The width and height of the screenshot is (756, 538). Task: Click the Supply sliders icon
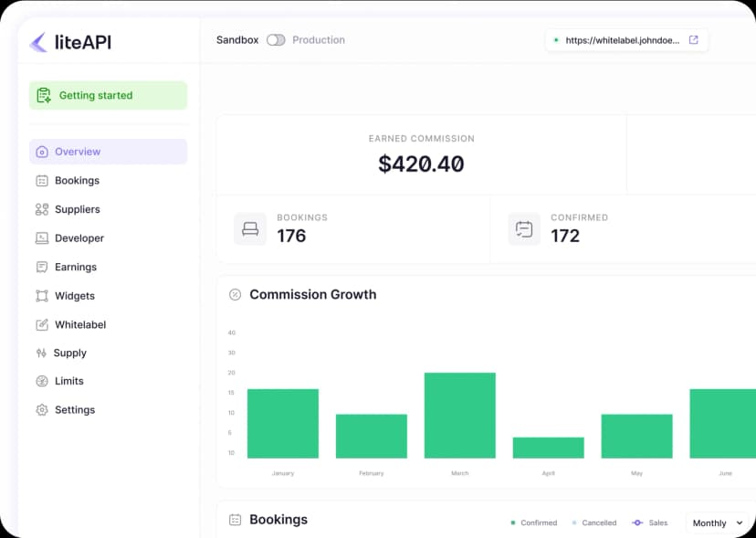tap(42, 353)
